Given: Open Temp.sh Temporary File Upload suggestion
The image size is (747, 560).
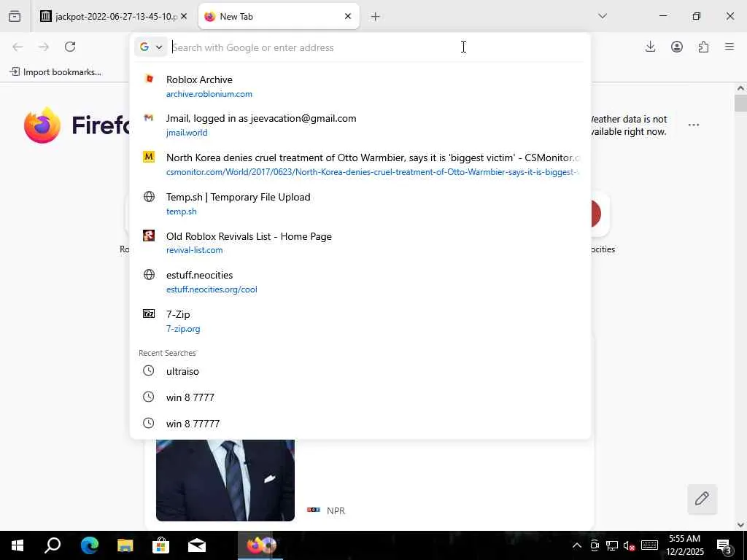Looking at the screenshot, I should (x=360, y=204).
